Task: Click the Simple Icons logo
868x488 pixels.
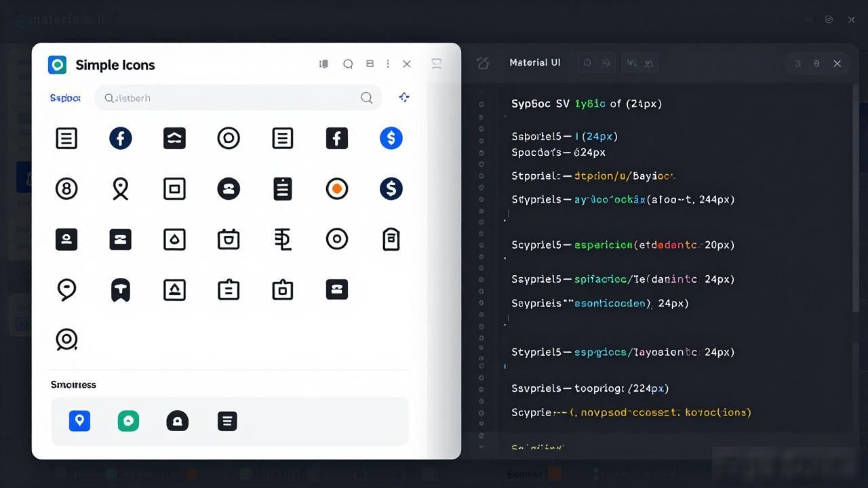Action: (58, 64)
